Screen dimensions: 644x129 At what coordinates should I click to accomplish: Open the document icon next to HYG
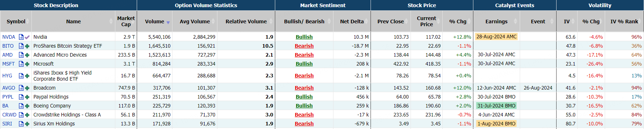click(x=21, y=76)
